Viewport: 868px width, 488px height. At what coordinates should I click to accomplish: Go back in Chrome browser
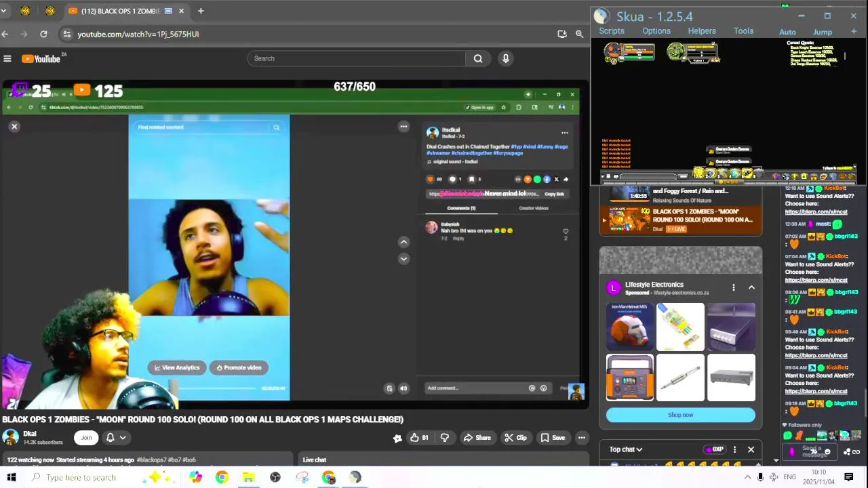[5, 34]
